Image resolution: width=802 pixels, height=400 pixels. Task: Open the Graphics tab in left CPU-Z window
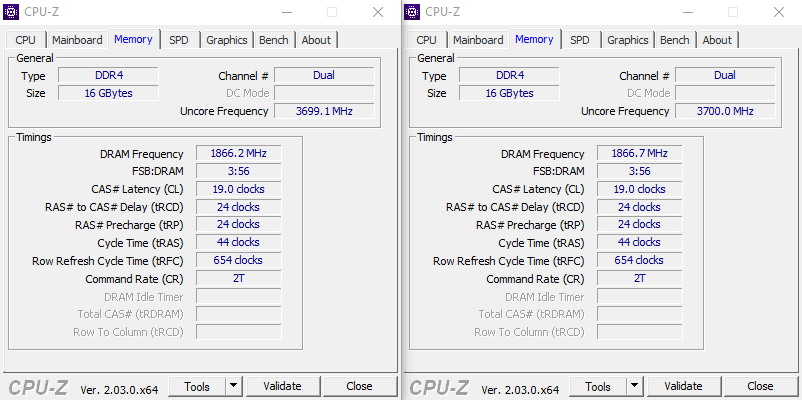pyautogui.click(x=227, y=40)
